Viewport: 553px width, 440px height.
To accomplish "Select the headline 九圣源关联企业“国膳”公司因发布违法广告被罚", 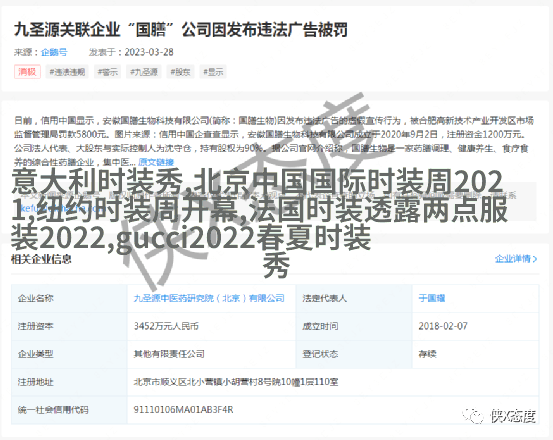I will (x=181, y=29).
